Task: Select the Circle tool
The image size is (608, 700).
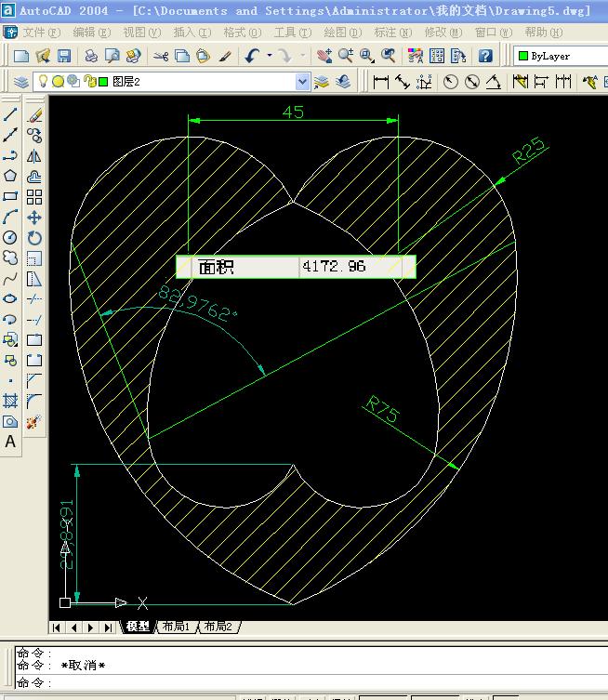Action: point(10,237)
